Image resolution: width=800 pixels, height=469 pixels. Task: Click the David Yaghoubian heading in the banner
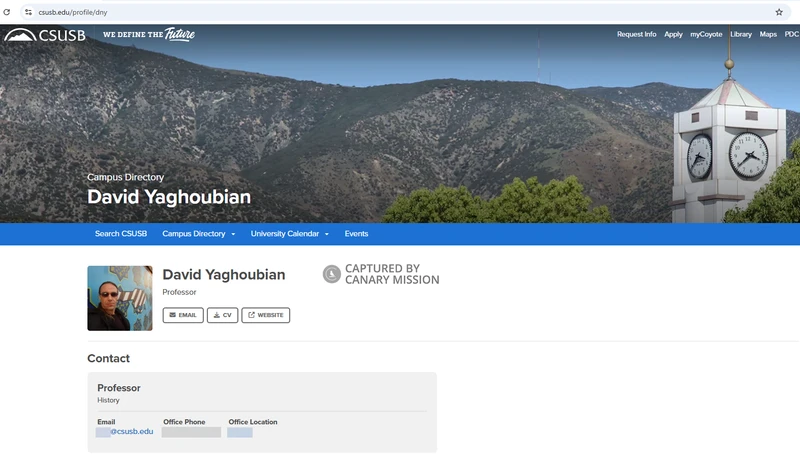[x=169, y=198]
